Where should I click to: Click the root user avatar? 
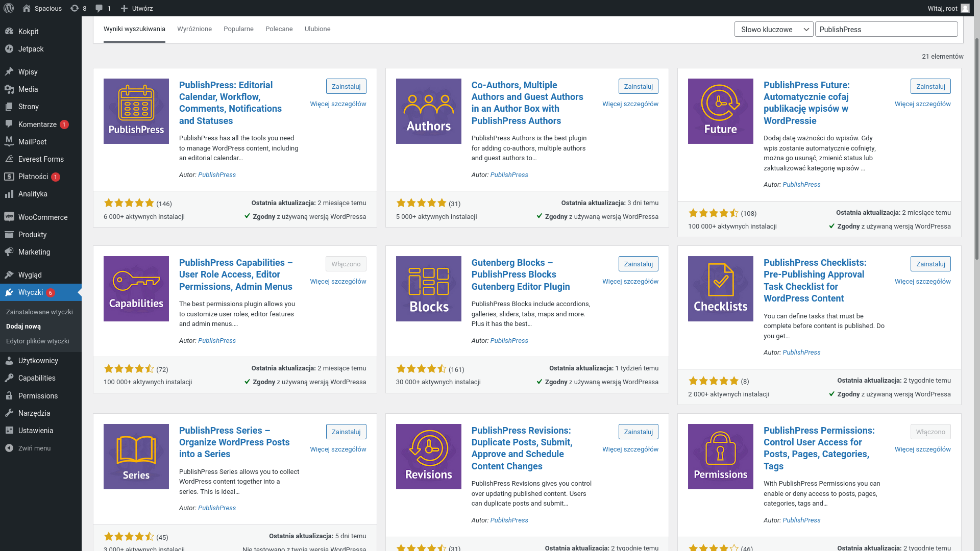pyautogui.click(x=965, y=8)
